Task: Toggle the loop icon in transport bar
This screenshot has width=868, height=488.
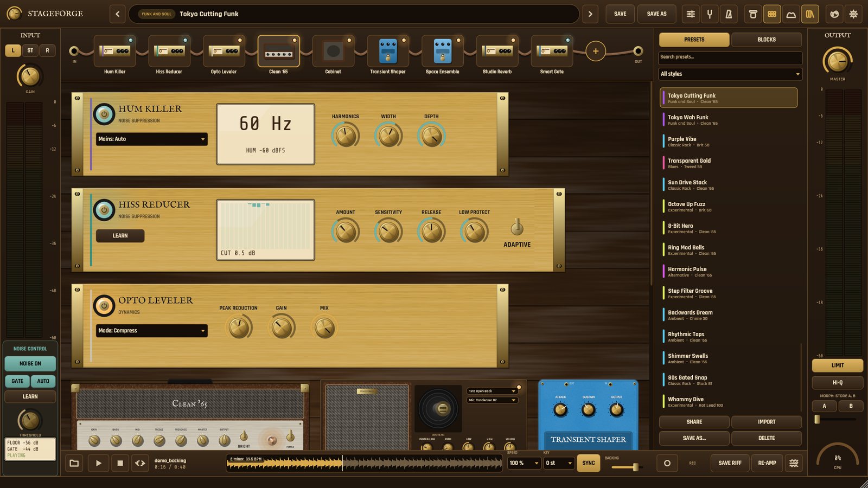Action: click(x=140, y=463)
